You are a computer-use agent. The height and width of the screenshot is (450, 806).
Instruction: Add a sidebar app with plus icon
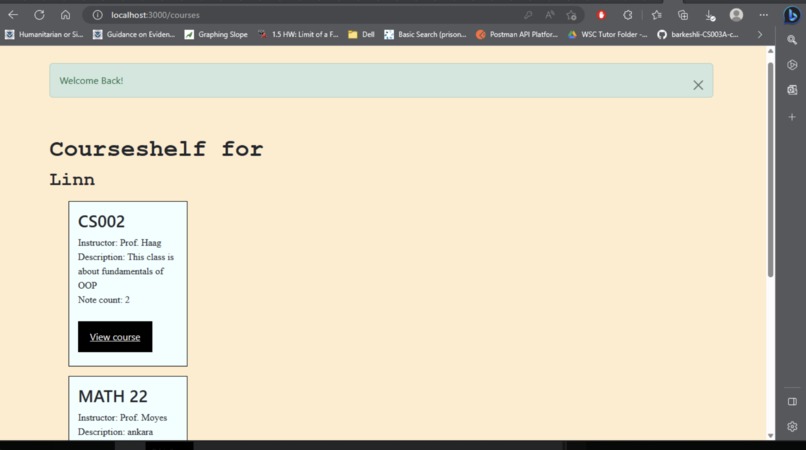coord(792,117)
